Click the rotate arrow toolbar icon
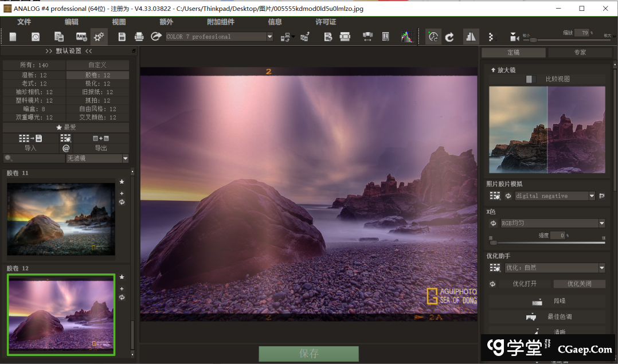The image size is (618, 364). pos(450,37)
